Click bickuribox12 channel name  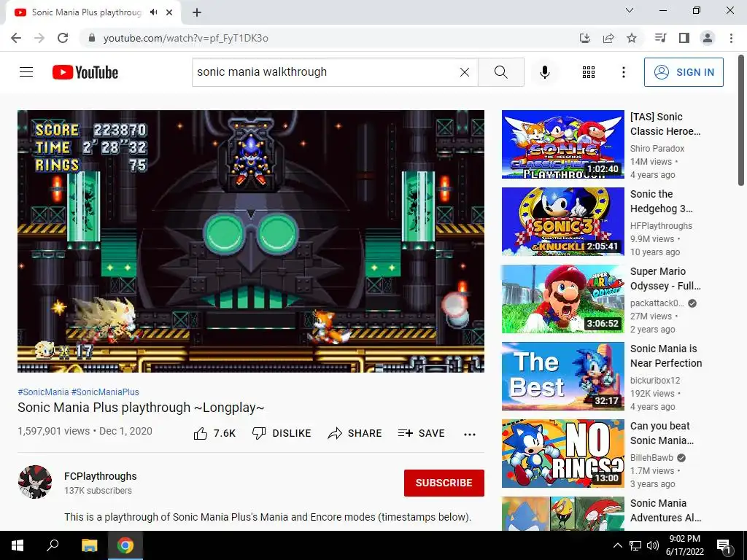point(655,381)
